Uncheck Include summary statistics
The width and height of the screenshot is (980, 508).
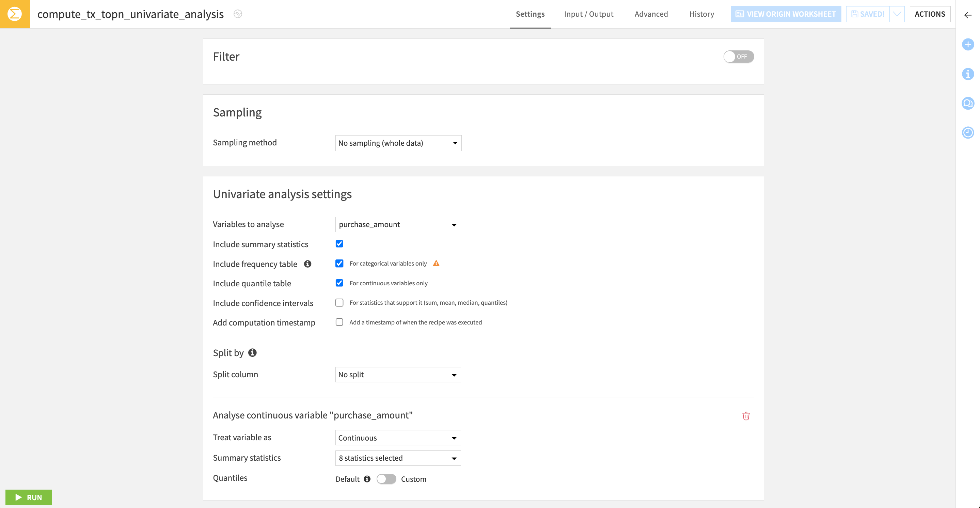click(339, 243)
